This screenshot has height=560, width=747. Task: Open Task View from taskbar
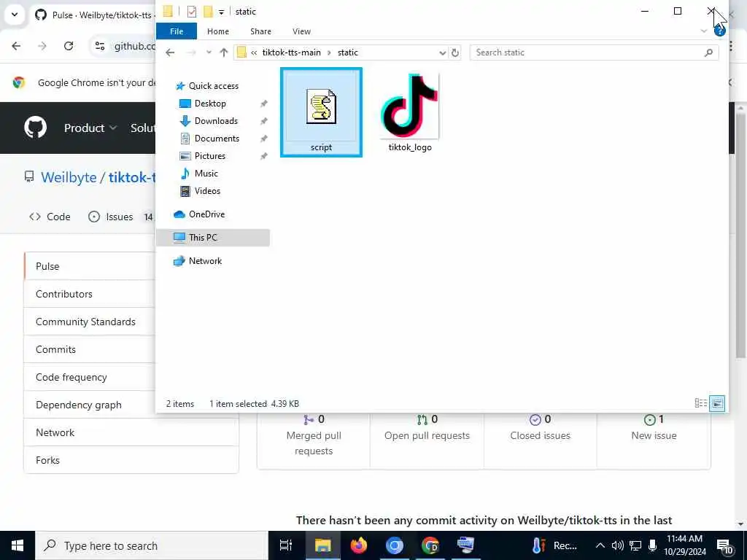point(286,545)
